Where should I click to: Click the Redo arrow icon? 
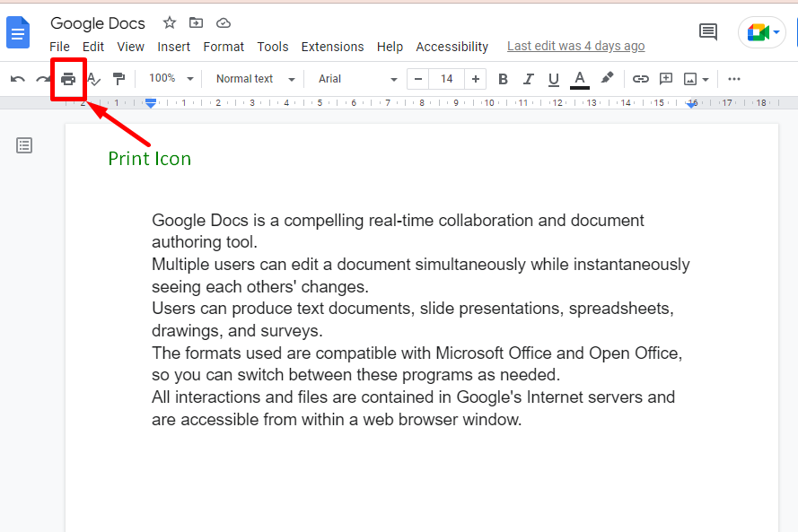coord(43,79)
